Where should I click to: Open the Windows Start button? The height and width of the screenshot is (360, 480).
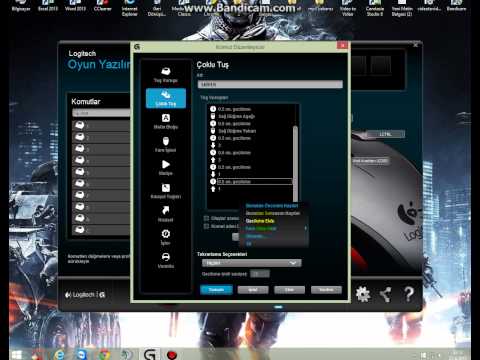click(x=16, y=355)
